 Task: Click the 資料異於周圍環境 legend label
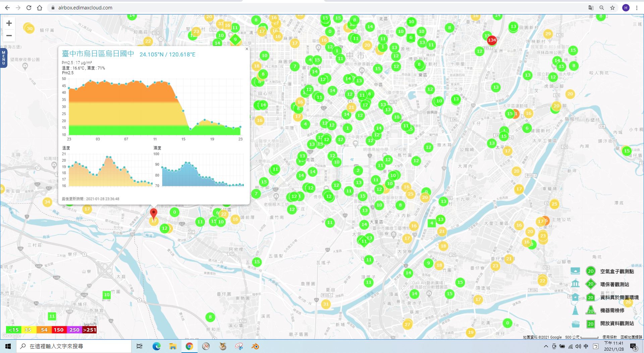[x=619, y=298]
